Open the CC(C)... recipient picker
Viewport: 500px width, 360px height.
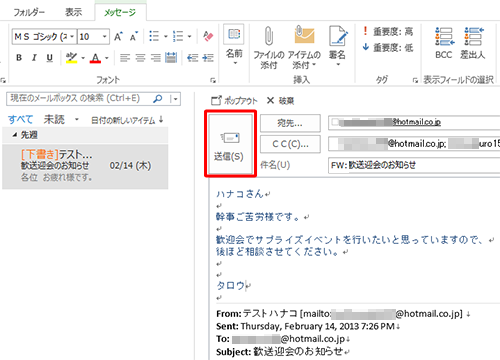[x=290, y=144]
